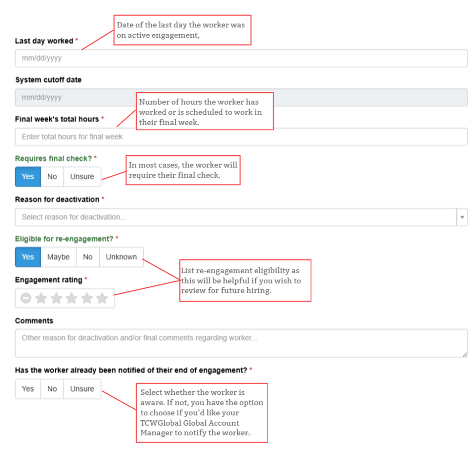Choose No for re-engagement eligibility
Image resolution: width=476 pixels, height=452 pixels.
click(x=88, y=257)
